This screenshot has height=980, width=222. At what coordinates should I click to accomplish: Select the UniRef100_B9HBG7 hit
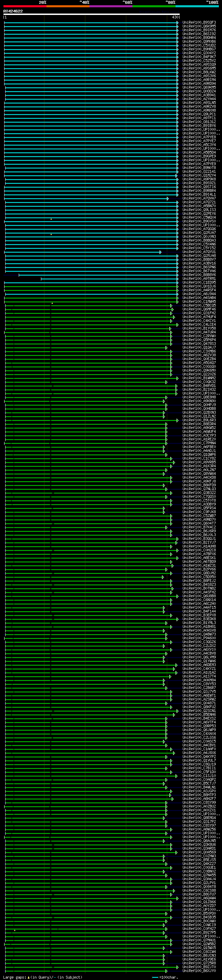[199, 49]
